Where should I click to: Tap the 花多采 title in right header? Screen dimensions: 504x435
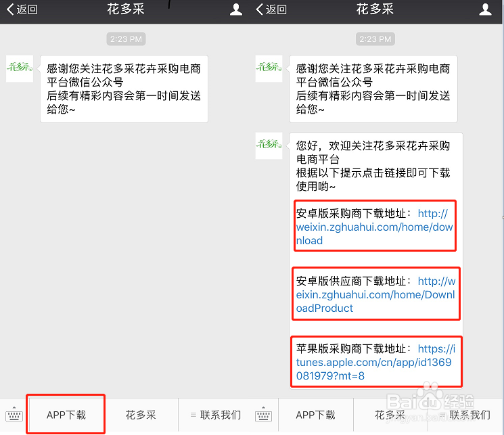[x=375, y=9]
